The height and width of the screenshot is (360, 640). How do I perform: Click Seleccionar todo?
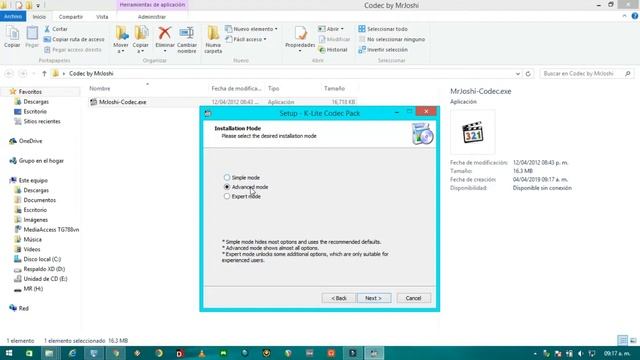(383, 29)
